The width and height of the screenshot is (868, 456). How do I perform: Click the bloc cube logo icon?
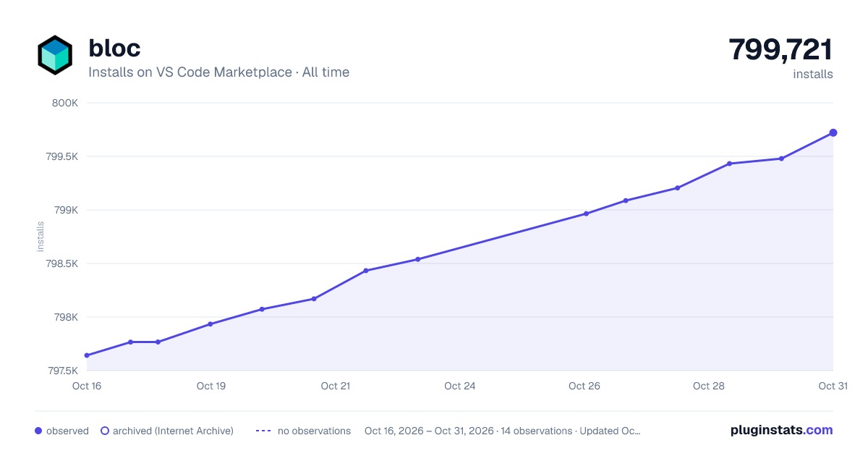[55, 55]
